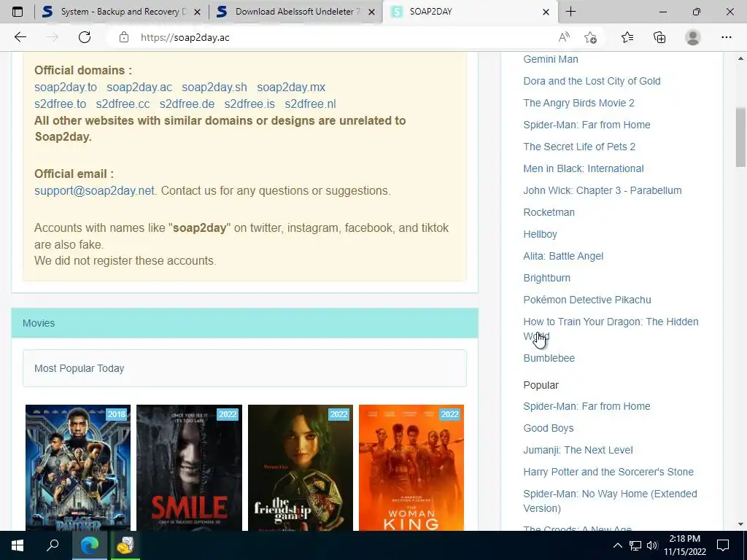Open upper list Spider-Man: Far from Home link
Viewport: 747px width, 560px height.
(587, 125)
